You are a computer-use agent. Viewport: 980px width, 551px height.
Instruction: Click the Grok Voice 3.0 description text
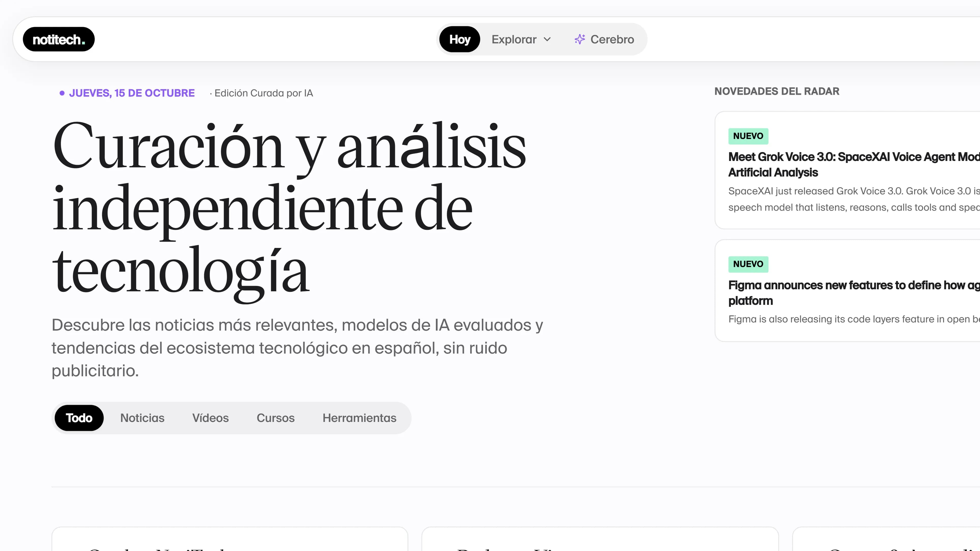click(854, 199)
